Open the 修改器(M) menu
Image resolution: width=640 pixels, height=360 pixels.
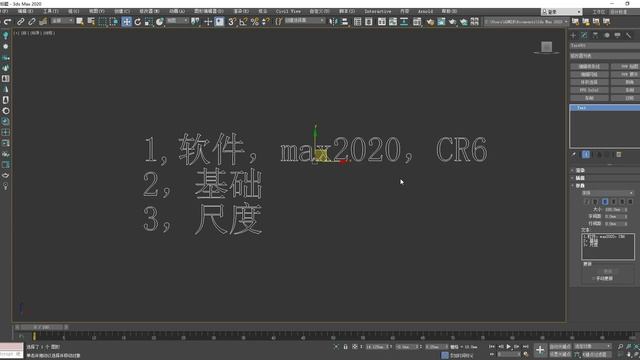(x=149, y=11)
